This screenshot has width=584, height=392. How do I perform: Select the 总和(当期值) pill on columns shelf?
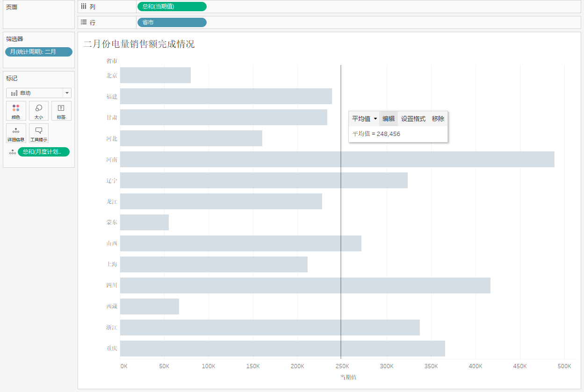click(172, 7)
